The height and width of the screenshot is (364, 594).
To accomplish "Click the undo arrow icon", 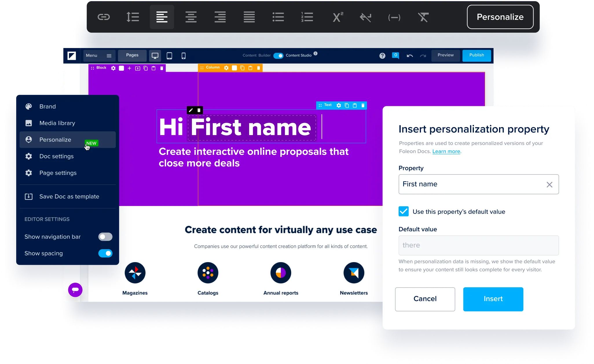I will (x=410, y=56).
